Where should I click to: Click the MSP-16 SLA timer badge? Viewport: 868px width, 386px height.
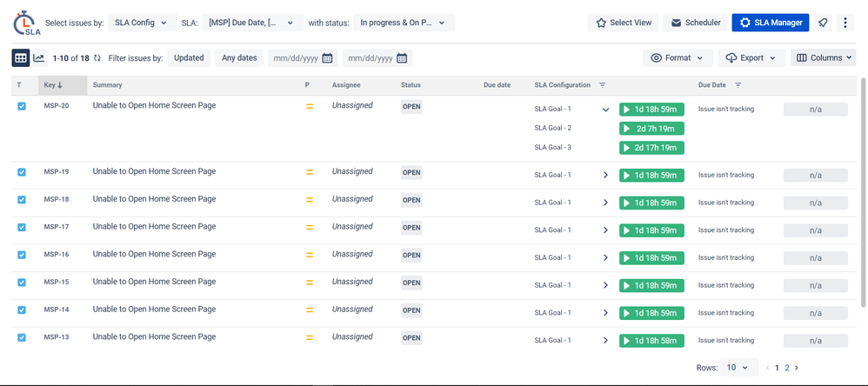[x=651, y=257]
